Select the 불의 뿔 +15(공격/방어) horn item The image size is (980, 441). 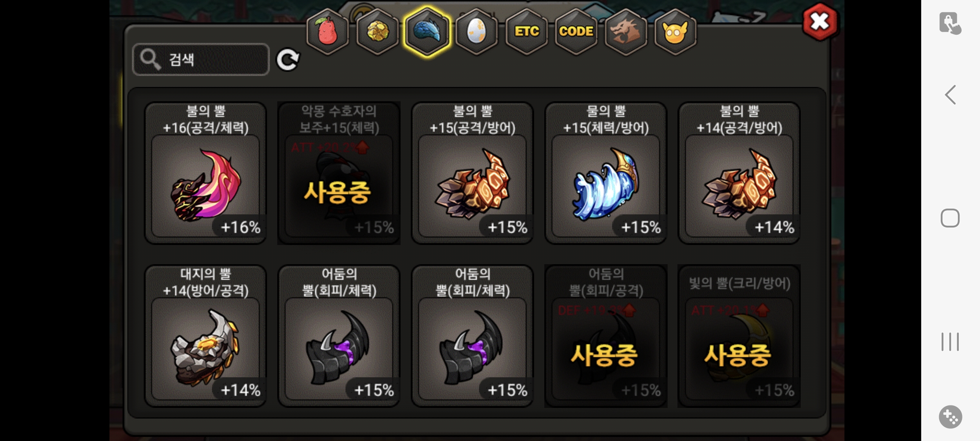click(x=472, y=173)
